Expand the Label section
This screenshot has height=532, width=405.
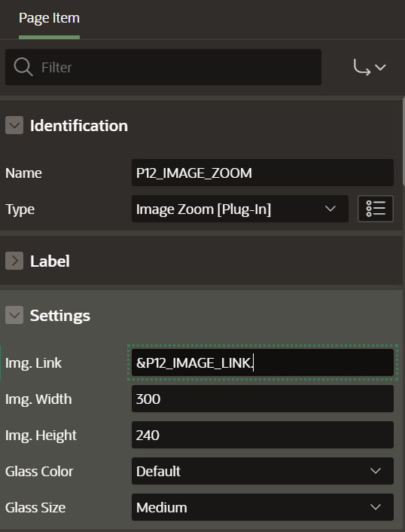click(14, 261)
